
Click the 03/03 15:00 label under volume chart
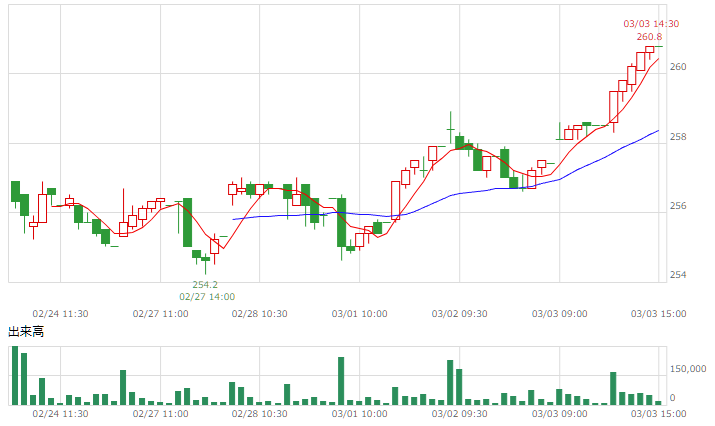tap(658, 414)
